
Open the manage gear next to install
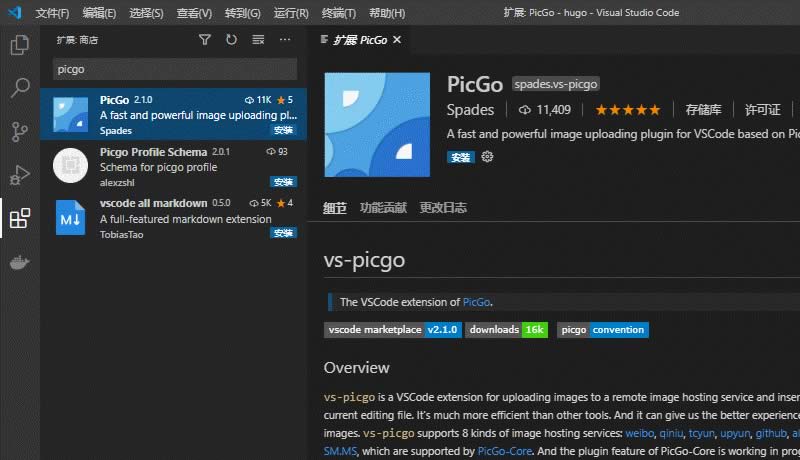(487, 157)
